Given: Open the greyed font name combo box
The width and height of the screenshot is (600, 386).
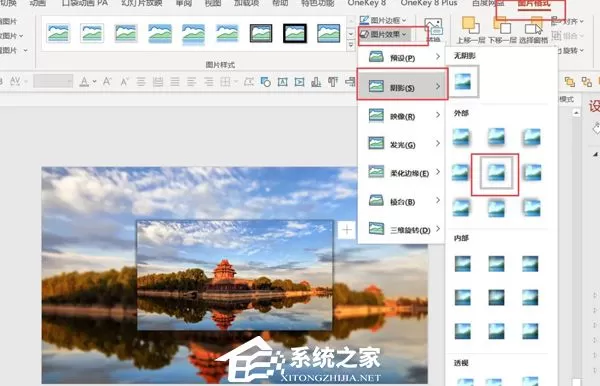Looking at the screenshot, I should tap(53, 81).
